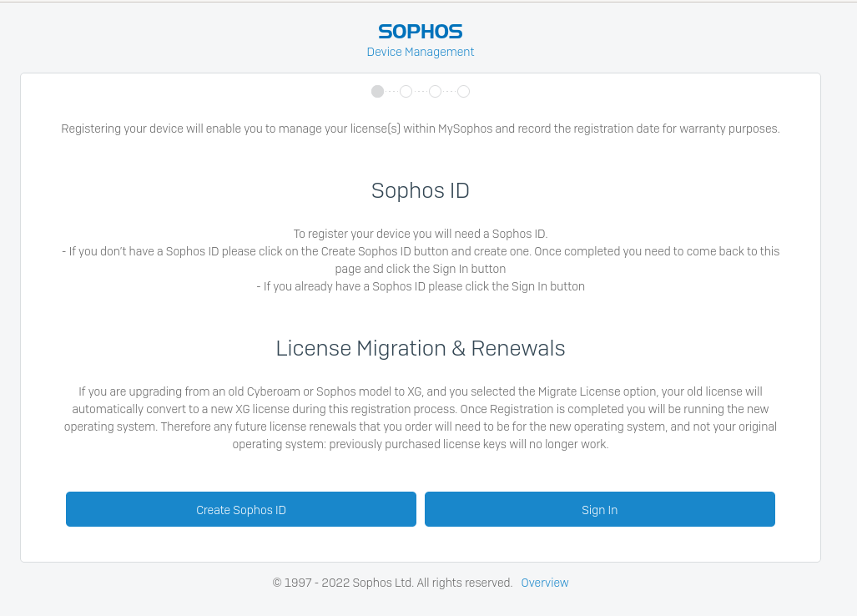Select the second step indicator circle

406,92
